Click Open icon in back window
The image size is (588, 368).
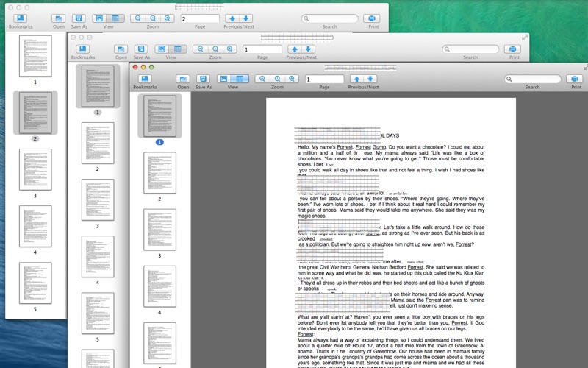[x=59, y=18]
